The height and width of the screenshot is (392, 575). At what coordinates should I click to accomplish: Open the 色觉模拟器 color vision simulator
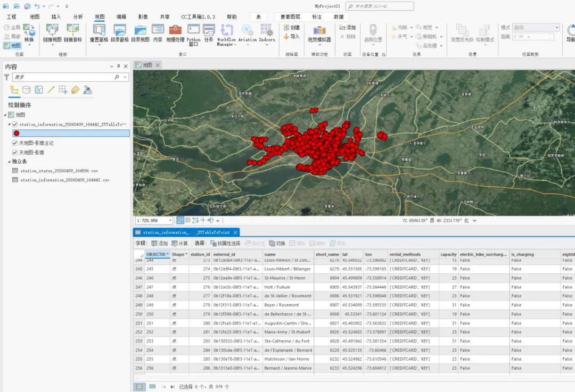tap(319, 32)
